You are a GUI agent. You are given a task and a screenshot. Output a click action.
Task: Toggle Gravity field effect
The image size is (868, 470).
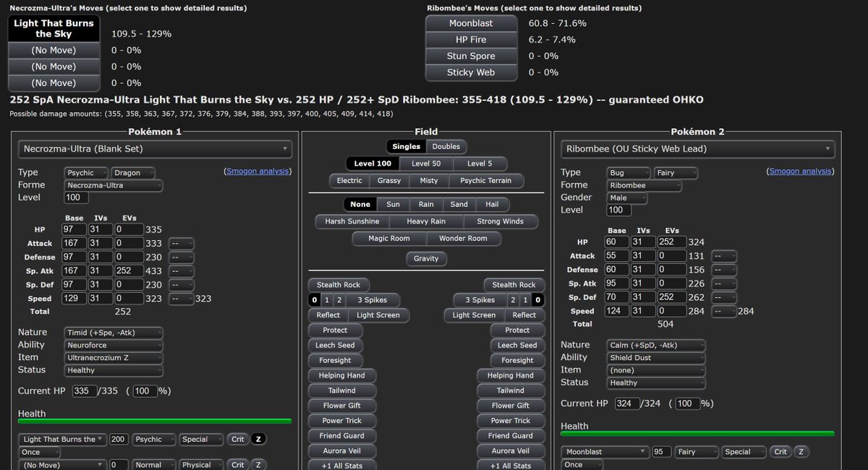pos(426,259)
